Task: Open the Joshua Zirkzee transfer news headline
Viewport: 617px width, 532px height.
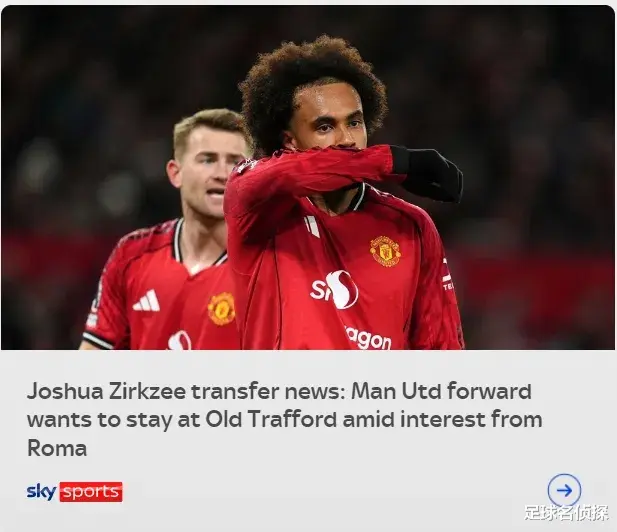Action: click(x=284, y=419)
